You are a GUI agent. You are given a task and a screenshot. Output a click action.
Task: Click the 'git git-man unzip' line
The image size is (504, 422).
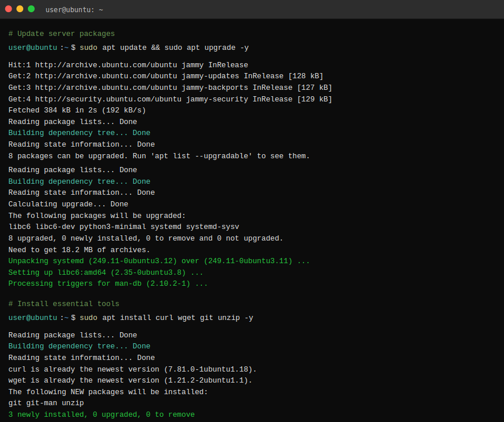tap(46, 403)
